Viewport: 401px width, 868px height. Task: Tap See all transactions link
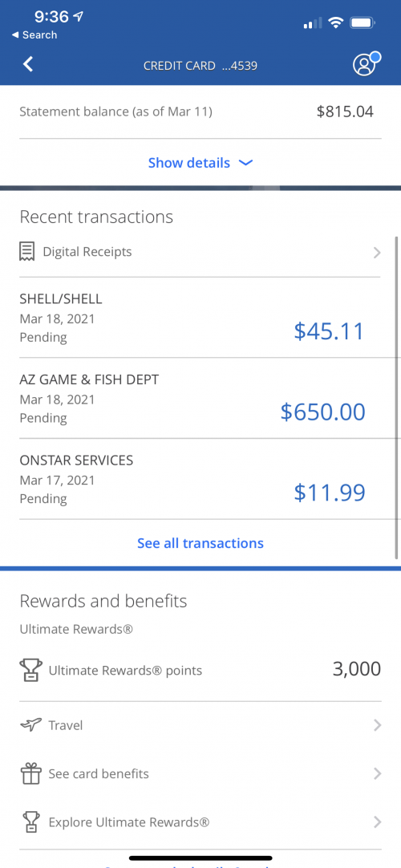(200, 543)
